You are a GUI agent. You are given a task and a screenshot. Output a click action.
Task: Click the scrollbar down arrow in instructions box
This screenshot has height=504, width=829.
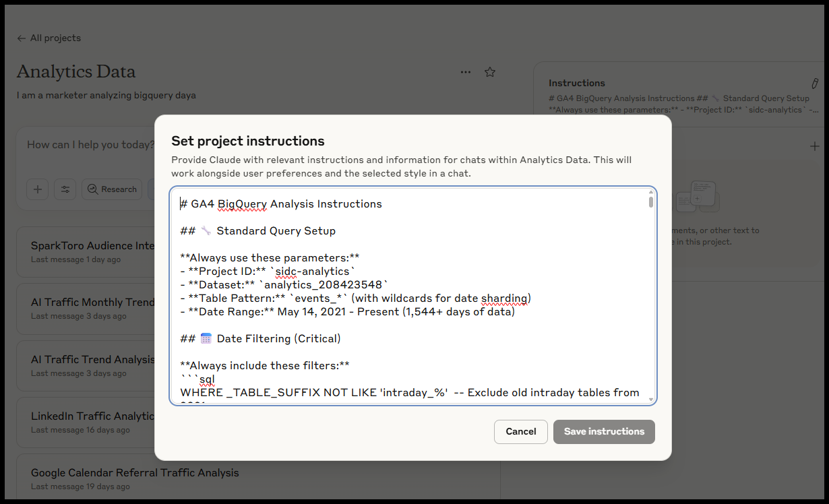[x=651, y=400]
